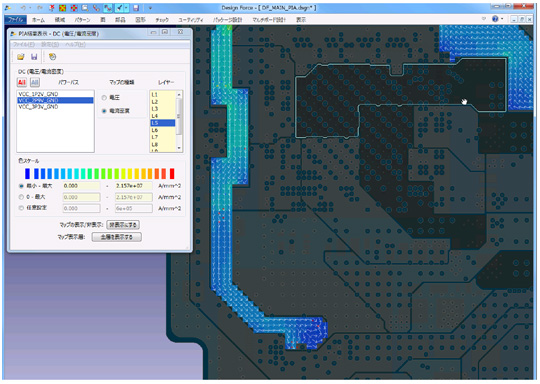Open the ファイル ribbon tab

[x=15, y=20]
